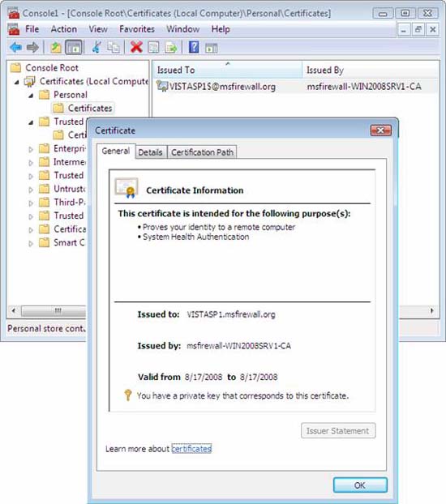The image size is (446, 504).
Task: Click the Copy toolbar icon
Action: [x=114, y=48]
